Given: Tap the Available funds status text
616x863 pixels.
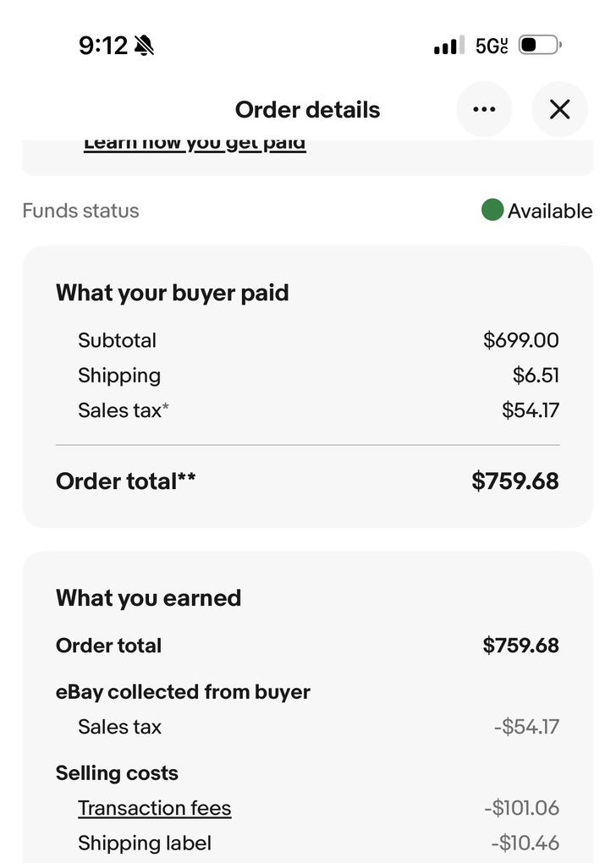Looking at the screenshot, I should (x=549, y=211).
